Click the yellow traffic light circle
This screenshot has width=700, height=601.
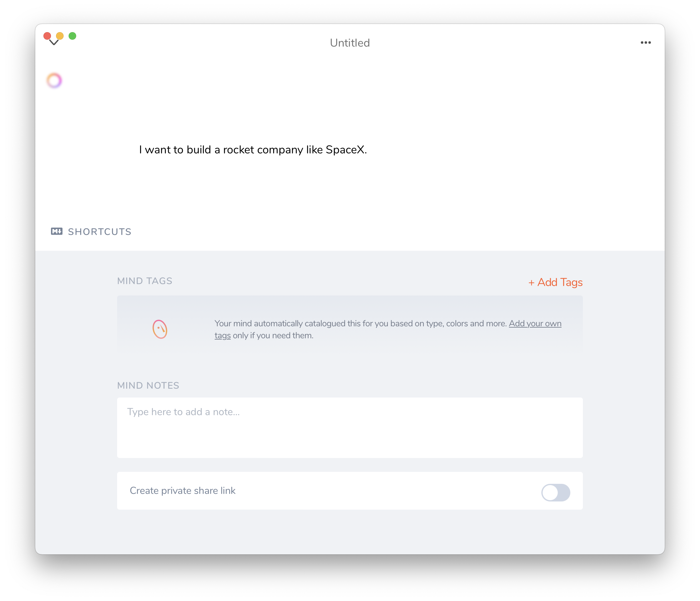[x=60, y=36]
